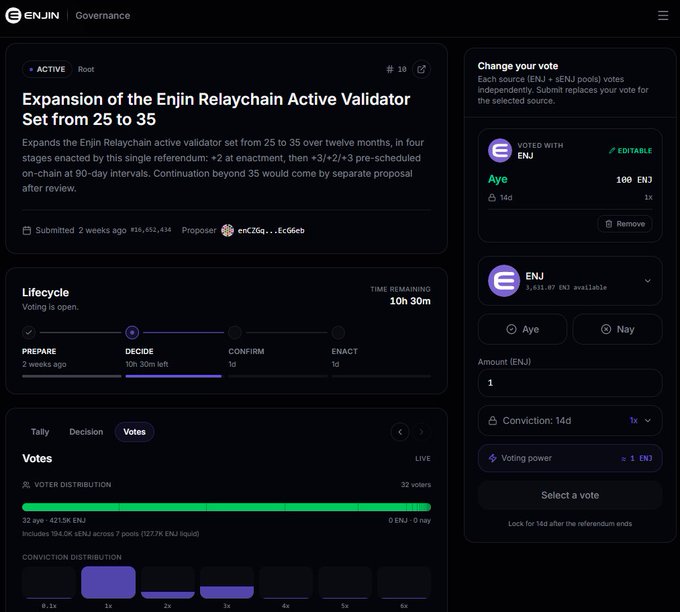Viewport: 680px width, 612px height.
Task: Click the 3,631.07 ENJ available text
Action: (x=566, y=288)
